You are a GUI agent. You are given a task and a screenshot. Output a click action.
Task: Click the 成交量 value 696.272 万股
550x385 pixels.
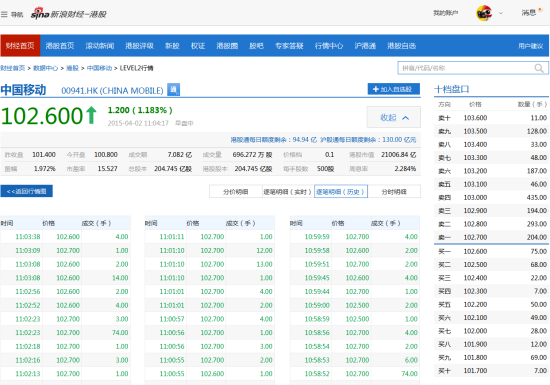[x=252, y=155]
